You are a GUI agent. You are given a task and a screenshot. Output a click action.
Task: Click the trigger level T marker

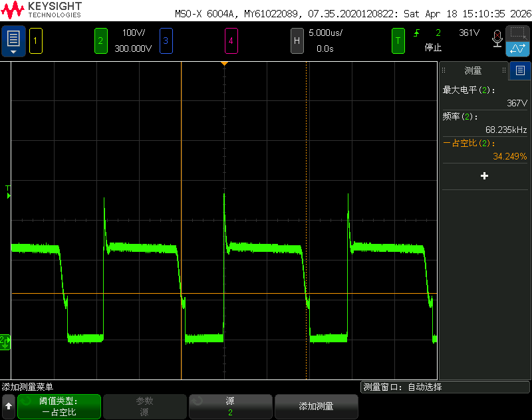[x=8, y=192]
